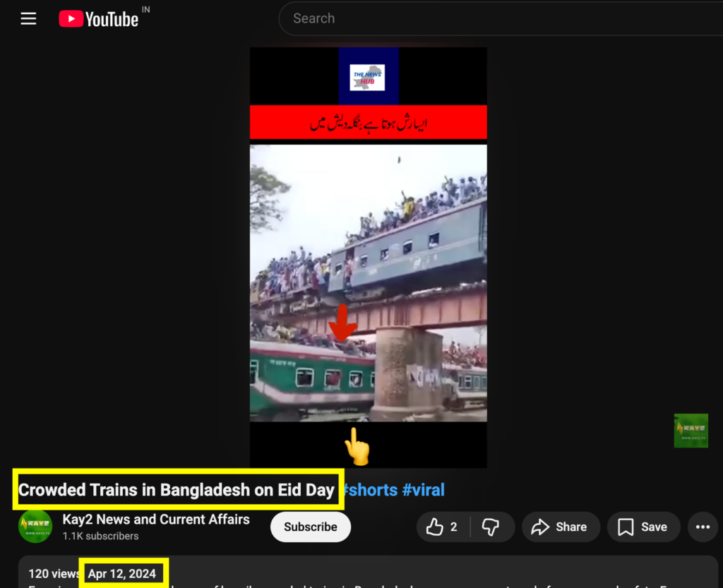Screen dimensions: 723x588
Task: Open the Kay2 News channel avatar
Action: pyautogui.click(x=35, y=526)
